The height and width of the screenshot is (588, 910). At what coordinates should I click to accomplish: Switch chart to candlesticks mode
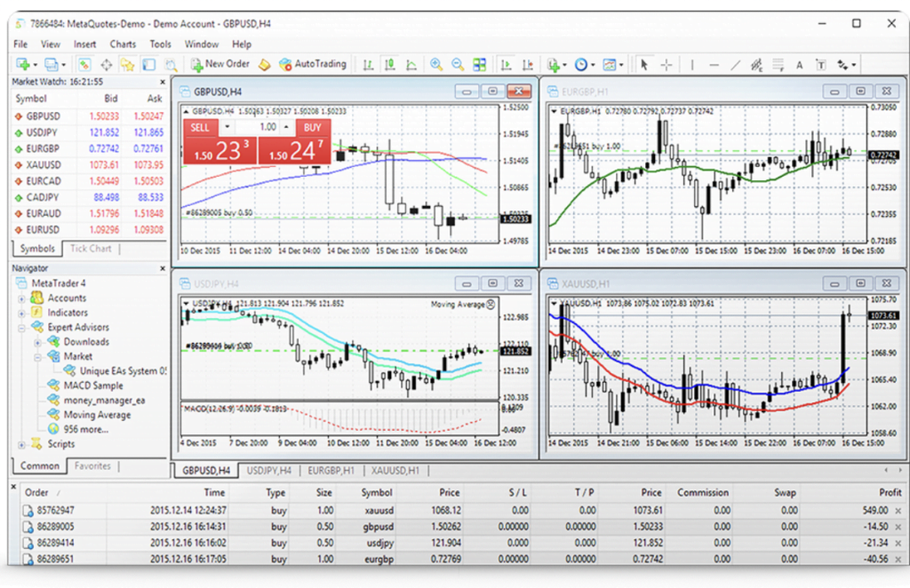coord(390,65)
